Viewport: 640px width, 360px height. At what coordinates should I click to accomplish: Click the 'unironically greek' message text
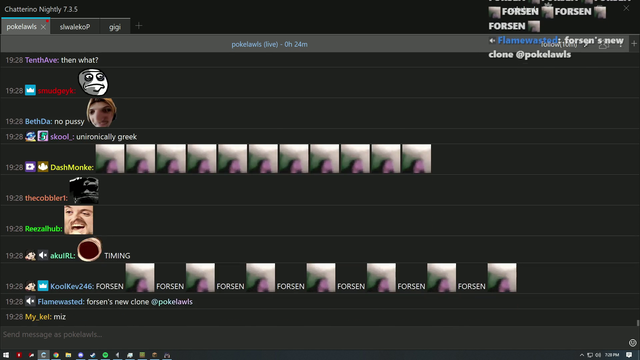tap(107, 137)
